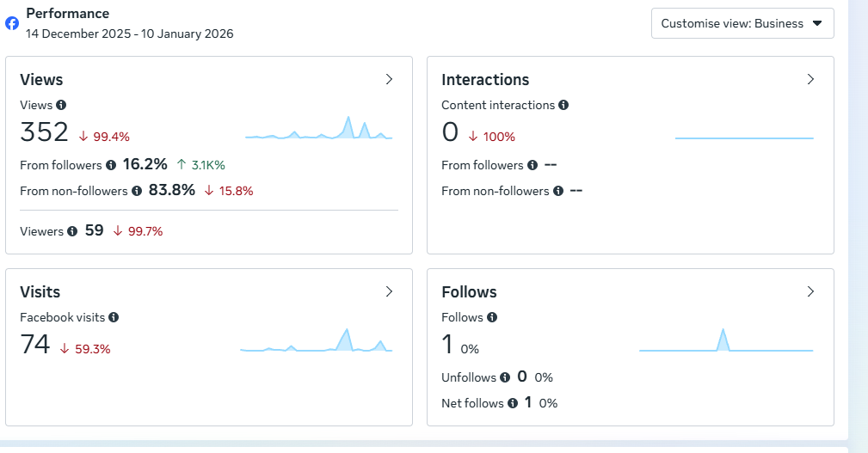Image resolution: width=868 pixels, height=453 pixels.
Task: Click info icon next to Content interactions
Action: click(x=563, y=105)
